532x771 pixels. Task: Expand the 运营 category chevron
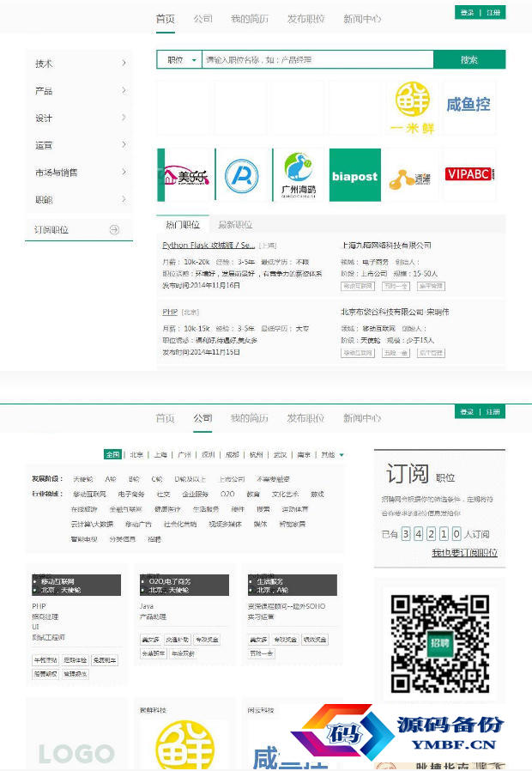click(x=124, y=144)
